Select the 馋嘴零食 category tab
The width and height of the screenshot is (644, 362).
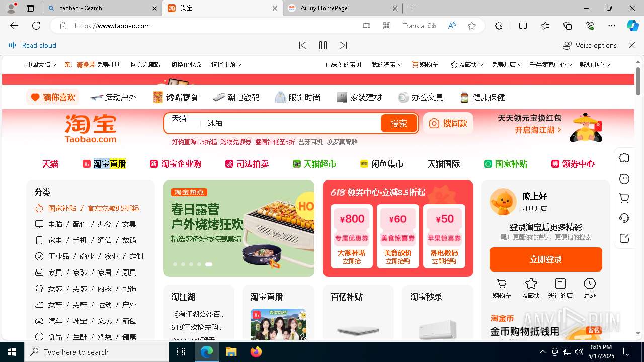(176, 97)
